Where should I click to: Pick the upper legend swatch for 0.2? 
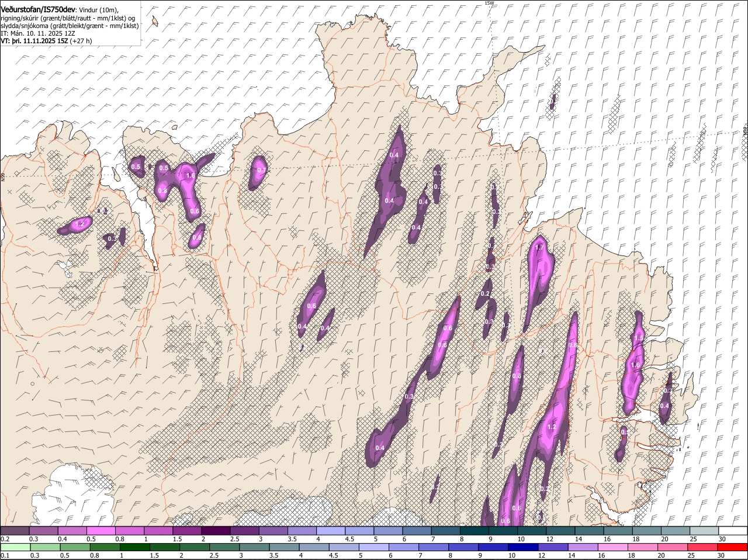(15, 530)
